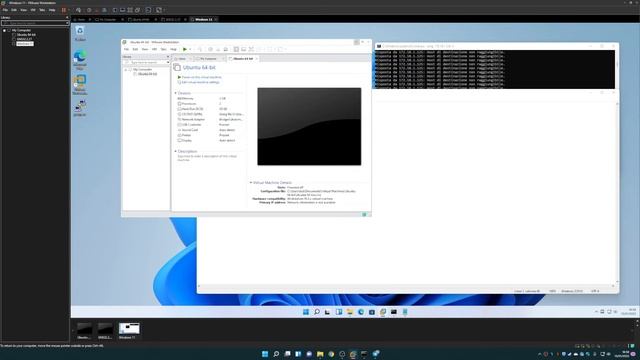Click the Ubuntu VM preview screen thumbnail
The height and width of the screenshot is (360, 640).
pyautogui.click(x=309, y=127)
